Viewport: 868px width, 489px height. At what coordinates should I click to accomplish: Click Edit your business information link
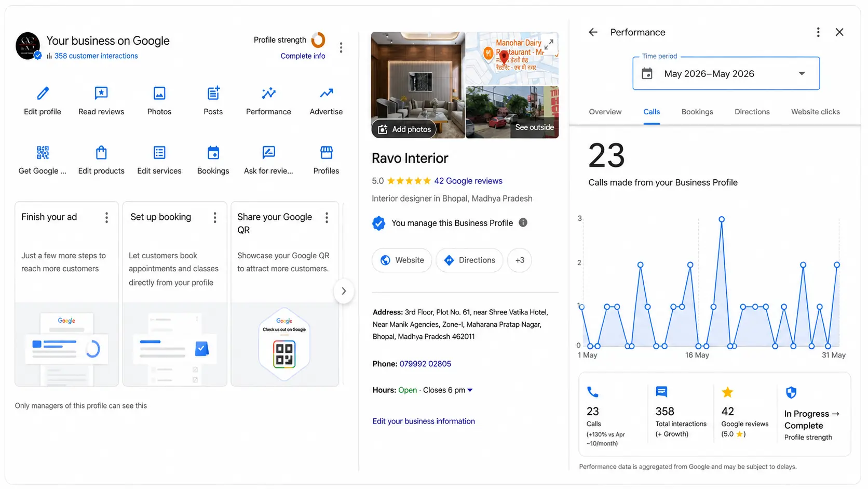coord(424,421)
